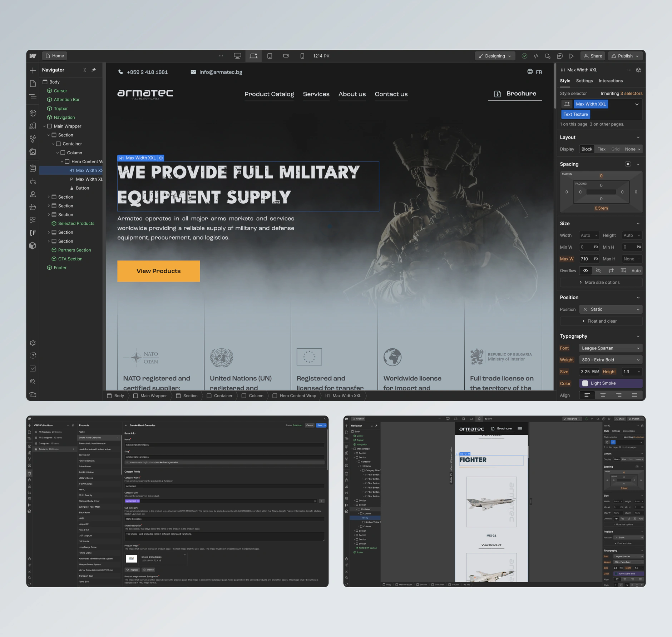Screen dimensions: 672x637
Task: Click the Publish button
Action: click(x=625, y=56)
